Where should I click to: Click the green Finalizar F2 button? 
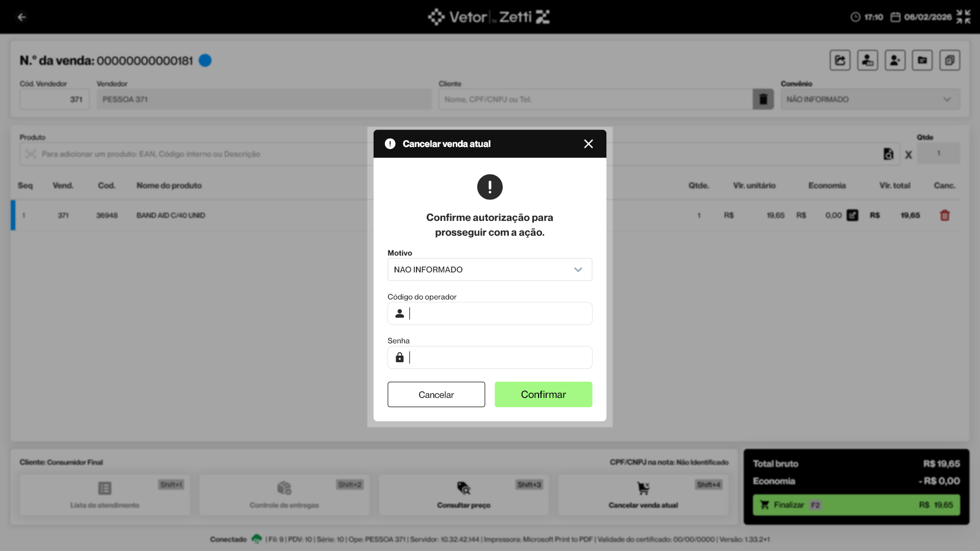click(x=856, y=505)
